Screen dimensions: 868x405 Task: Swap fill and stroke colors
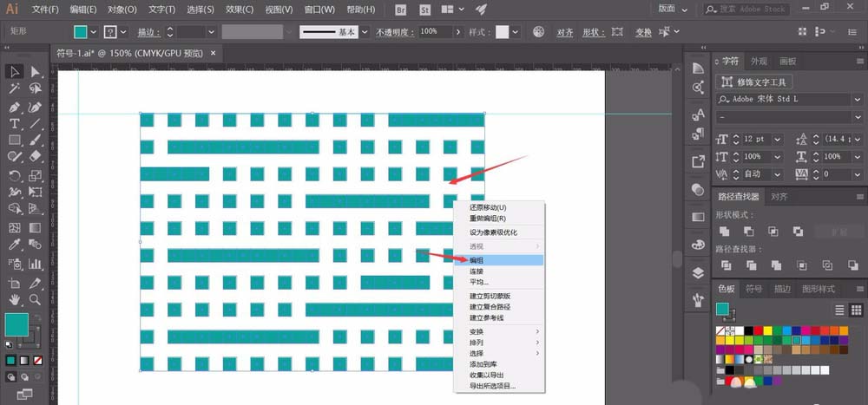[36, 317]
